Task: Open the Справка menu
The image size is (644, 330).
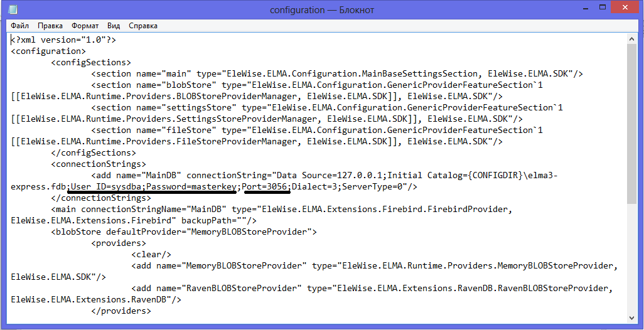Action: click(x=143, y=26)
